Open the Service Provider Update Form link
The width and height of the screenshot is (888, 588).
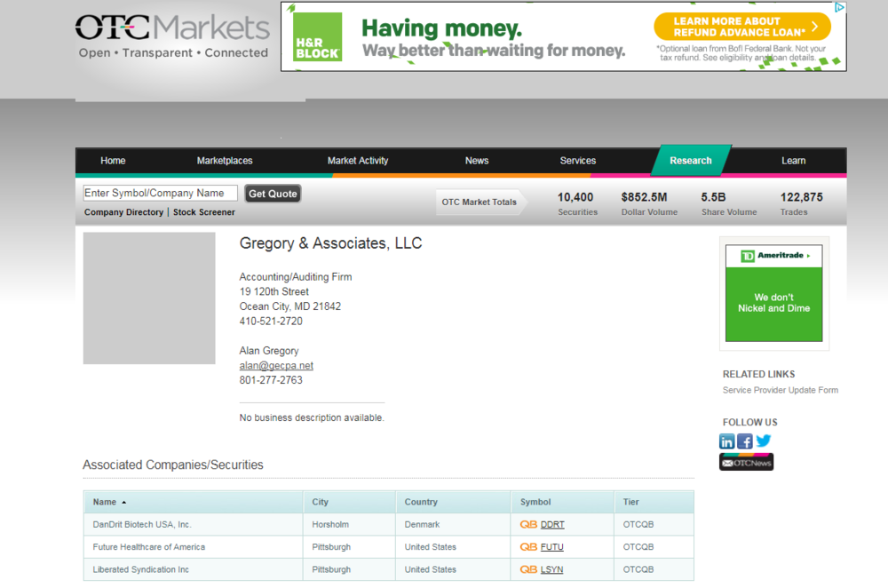tap(780, 390)
